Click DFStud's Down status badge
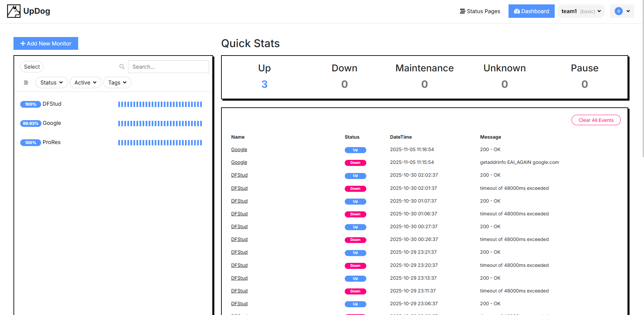This screenshot has height=315, width=644. pyautogui.click(x=355, y=188)
